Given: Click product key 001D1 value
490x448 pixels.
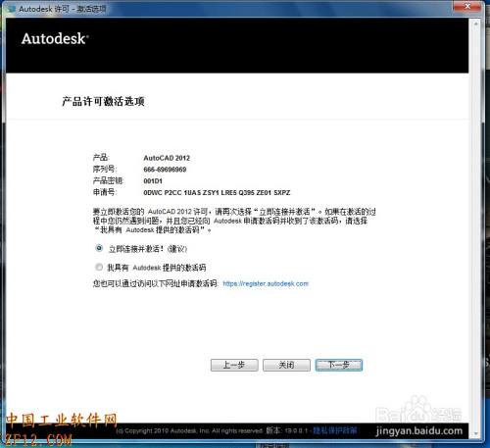Looking at the screenshot, I should click(x=153, y=181).
